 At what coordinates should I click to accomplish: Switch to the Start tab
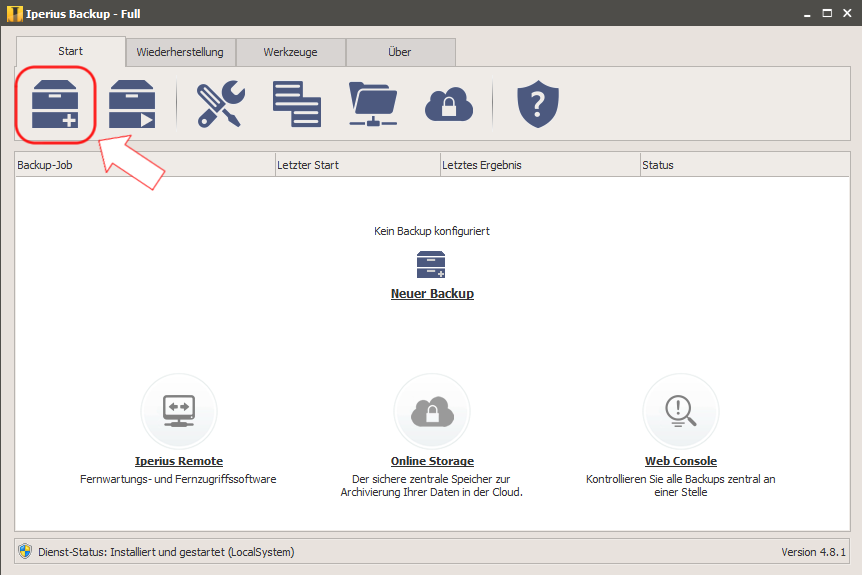(x=70, y=51)
